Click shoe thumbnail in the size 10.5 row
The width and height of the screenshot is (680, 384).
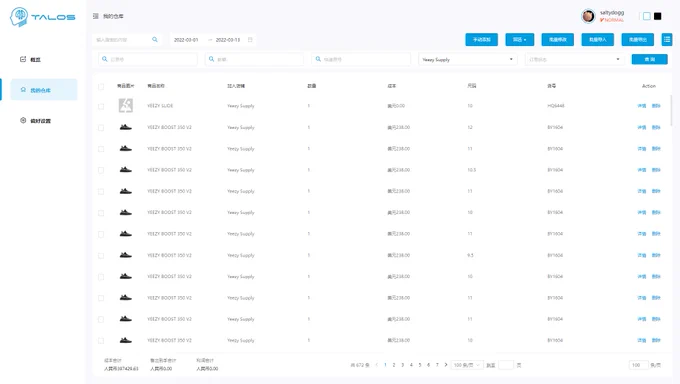[x=126, y=170]
